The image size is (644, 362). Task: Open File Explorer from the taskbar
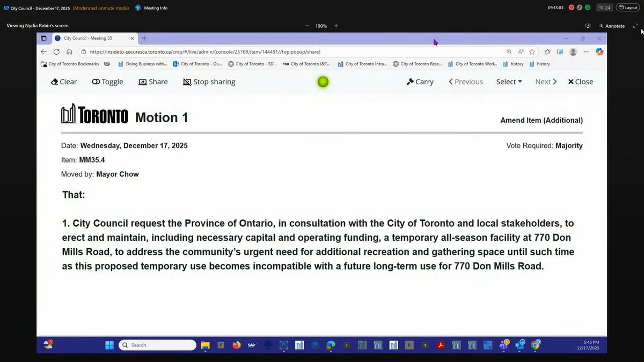[205, 345]
